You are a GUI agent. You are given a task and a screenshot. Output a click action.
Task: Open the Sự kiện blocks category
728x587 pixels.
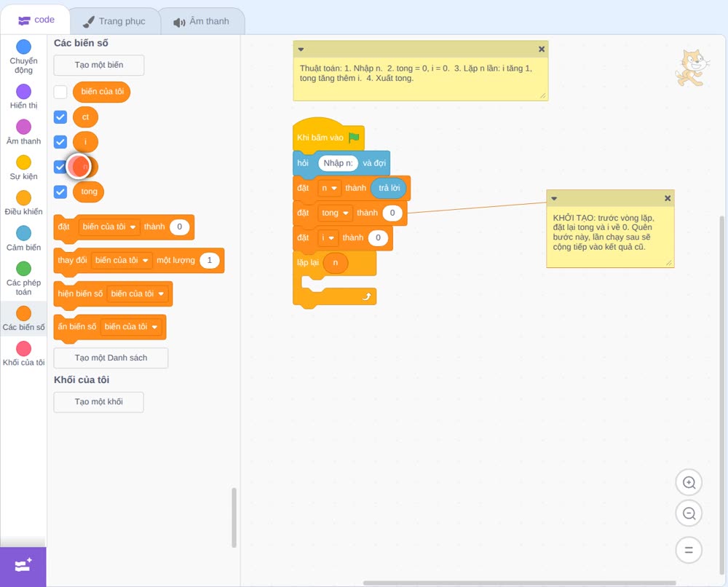tap(23, 168)
